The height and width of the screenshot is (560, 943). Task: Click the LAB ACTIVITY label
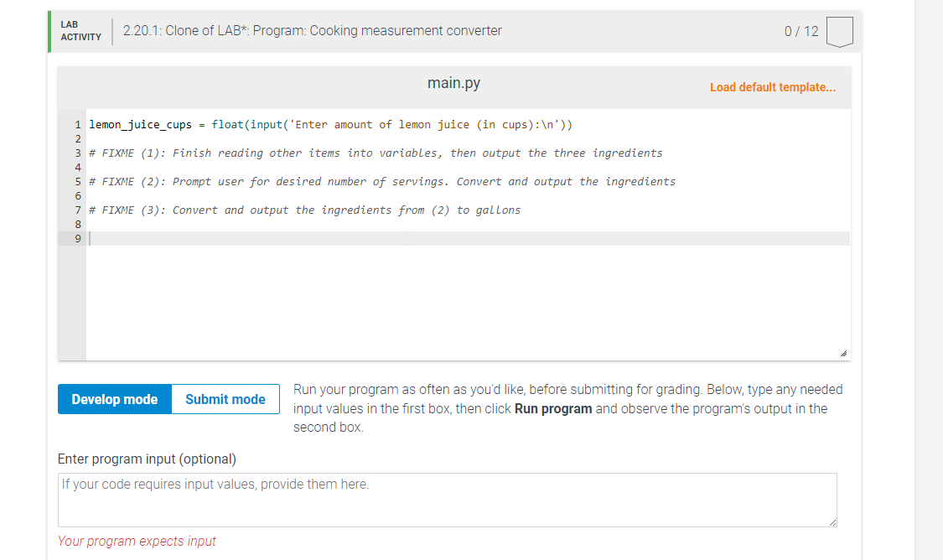point(80,31)
